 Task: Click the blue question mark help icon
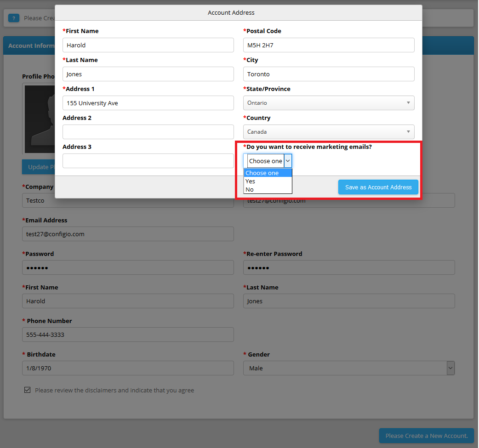(13, 18)
